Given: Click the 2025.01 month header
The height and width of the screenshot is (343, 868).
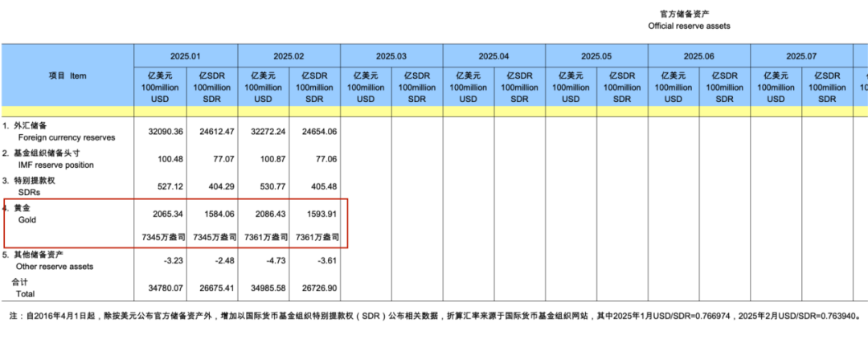Looking at the screenshot, I should point(186,56).
